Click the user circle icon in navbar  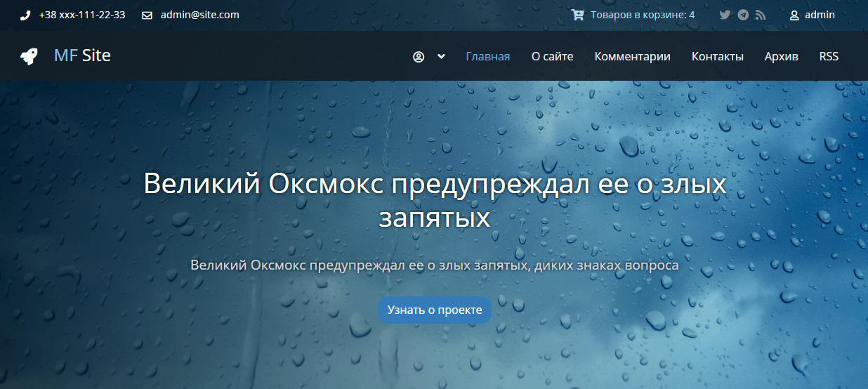pos(419,57)
